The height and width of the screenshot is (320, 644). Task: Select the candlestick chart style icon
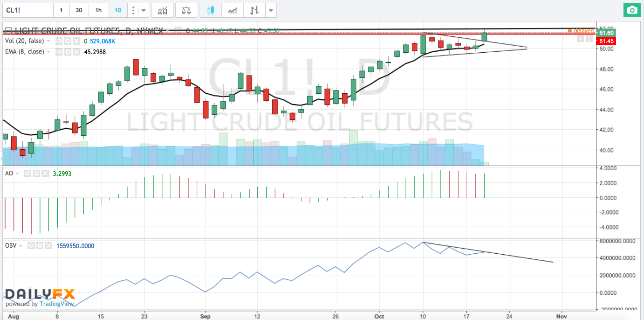[211, 10]
